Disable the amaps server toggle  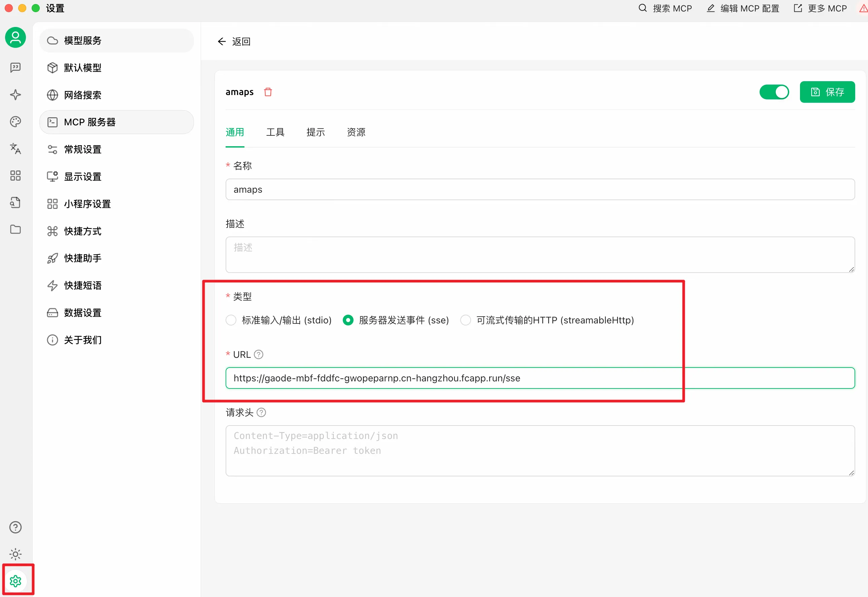click(x=774, y=92)
